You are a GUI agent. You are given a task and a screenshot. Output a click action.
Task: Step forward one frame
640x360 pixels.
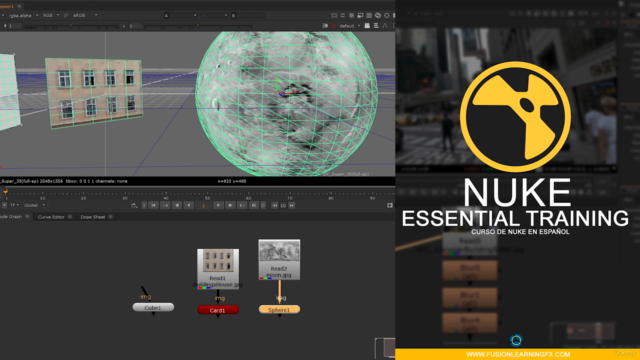pos(218,205)
